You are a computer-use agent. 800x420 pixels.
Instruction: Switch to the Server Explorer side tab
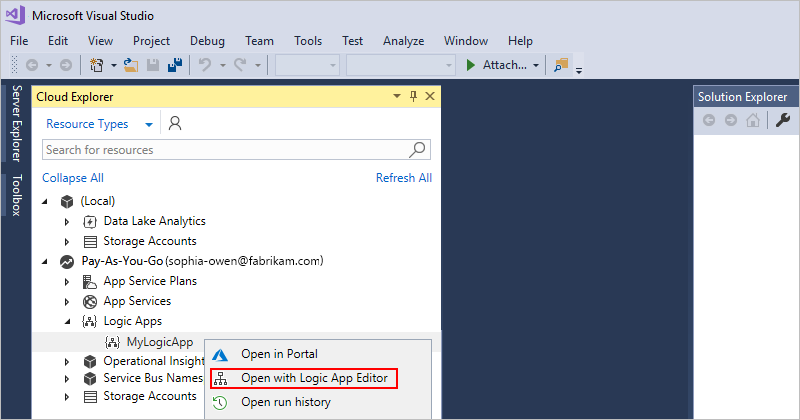coord(16,123)
